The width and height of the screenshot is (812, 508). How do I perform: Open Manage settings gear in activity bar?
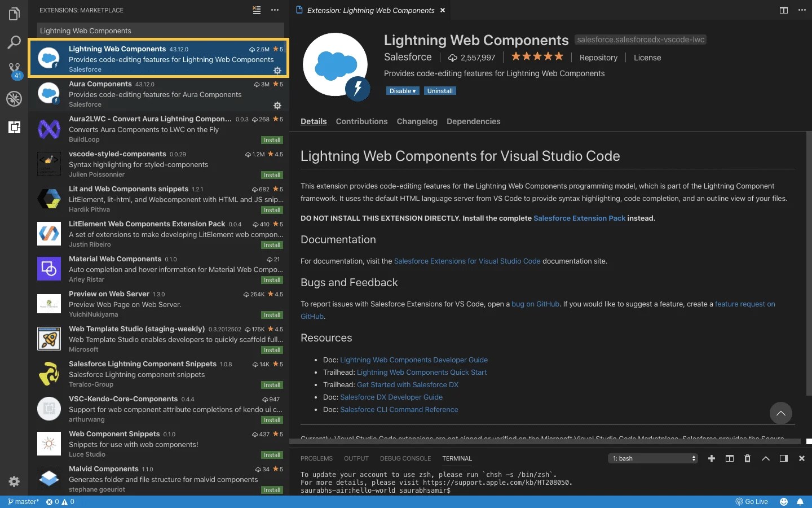point(14,481)
